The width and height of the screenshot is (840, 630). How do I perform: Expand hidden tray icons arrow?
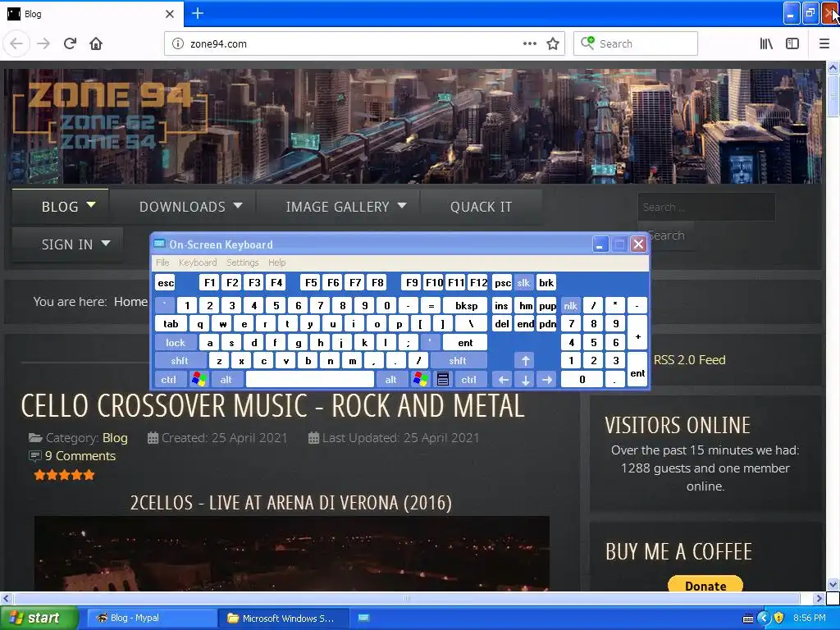click(x=764, y=618)
